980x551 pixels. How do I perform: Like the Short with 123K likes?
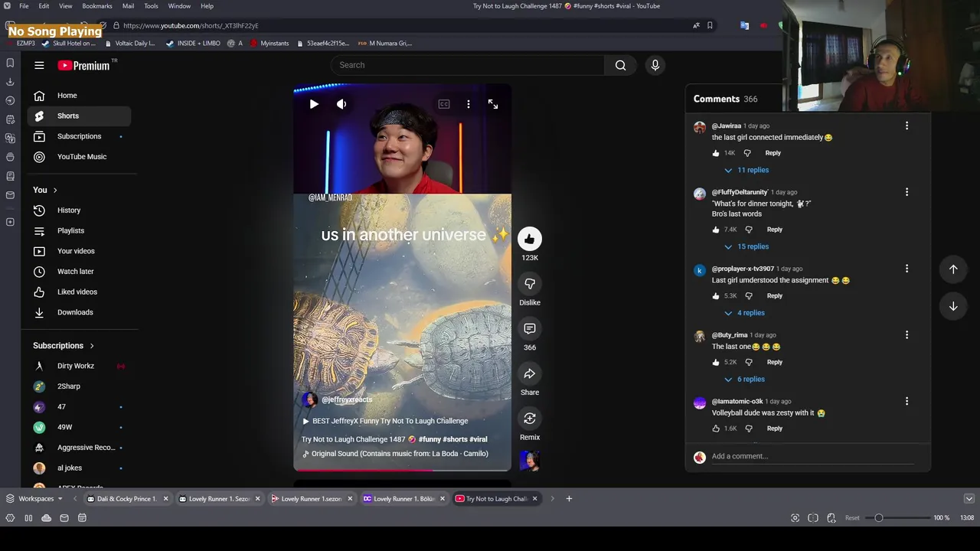[529, 239]
